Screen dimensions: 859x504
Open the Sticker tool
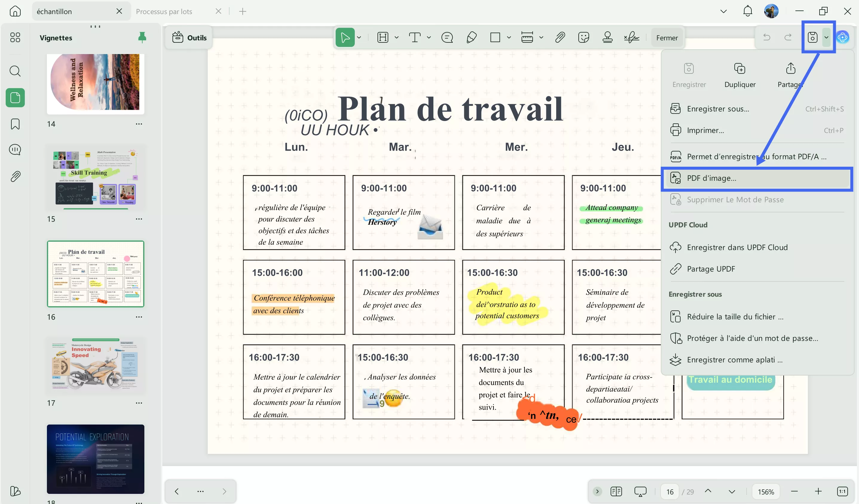[x=584, y=37]
